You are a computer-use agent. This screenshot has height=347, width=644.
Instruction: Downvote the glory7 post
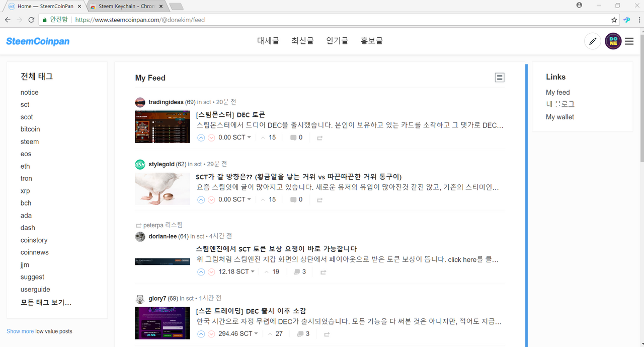tap(211, 334)
